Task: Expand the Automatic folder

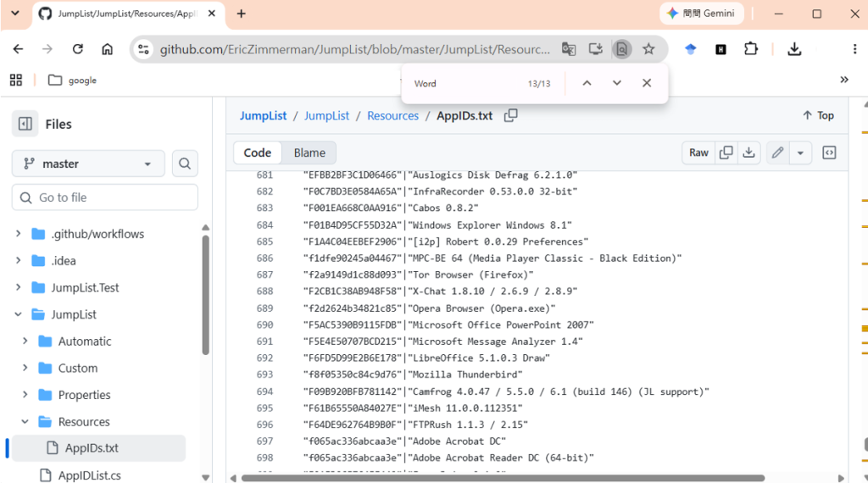Action: (x=25, y=341)
